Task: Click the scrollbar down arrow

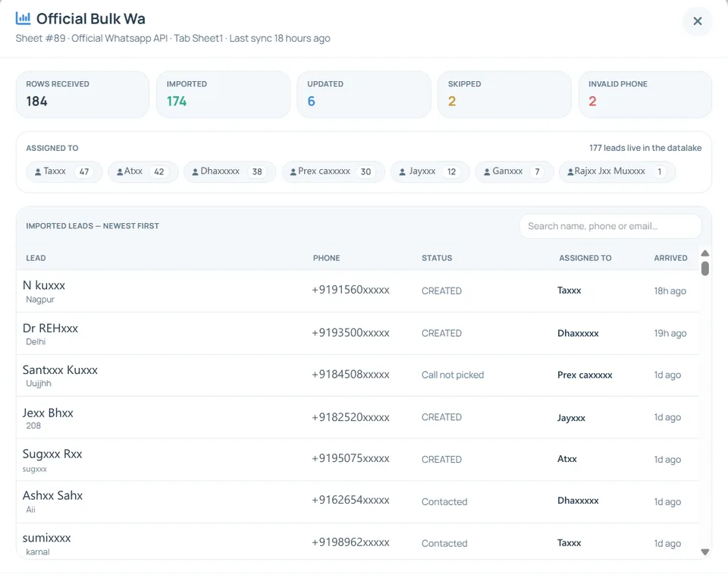Action: (704, 552)
